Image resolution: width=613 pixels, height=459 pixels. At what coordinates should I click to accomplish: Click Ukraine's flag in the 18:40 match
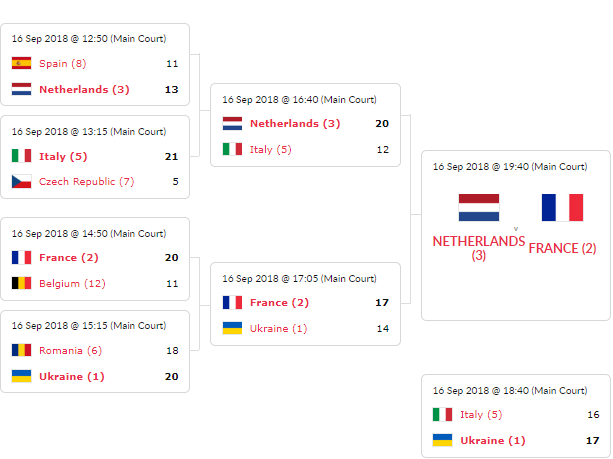coord(442,440)
